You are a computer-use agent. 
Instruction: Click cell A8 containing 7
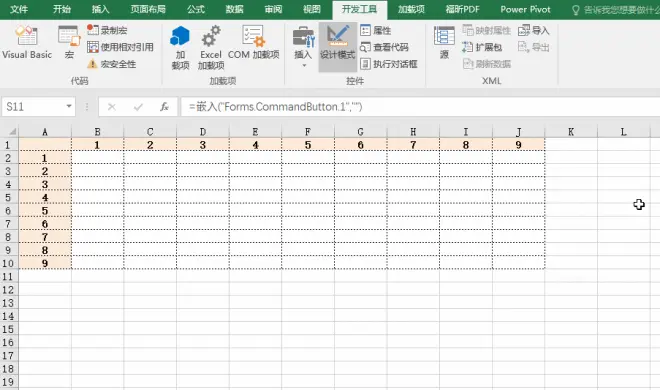pyautogui.click(x=45, y=237)
